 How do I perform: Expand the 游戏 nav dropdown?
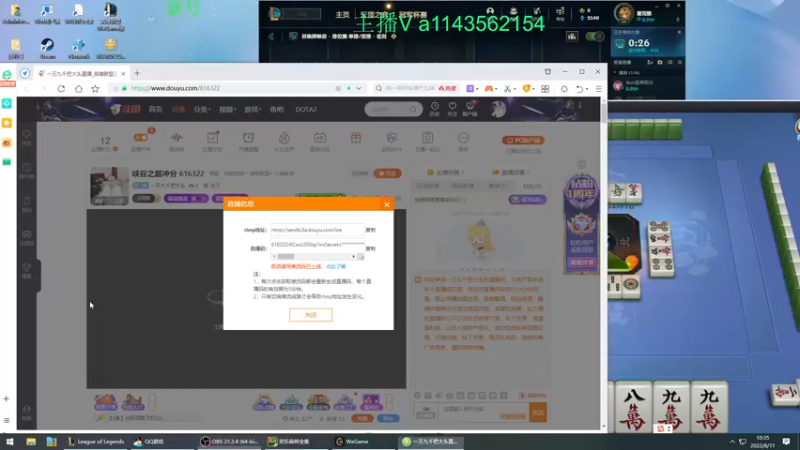point(253,110)
